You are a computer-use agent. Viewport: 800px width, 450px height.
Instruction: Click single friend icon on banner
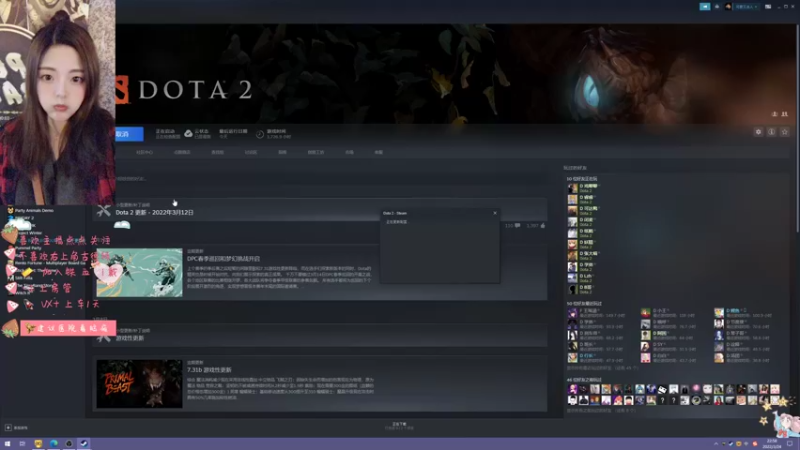point(774,114)
